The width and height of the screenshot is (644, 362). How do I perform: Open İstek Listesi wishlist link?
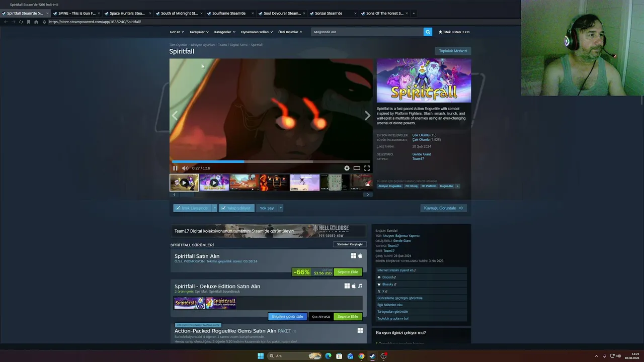point(454,32)
